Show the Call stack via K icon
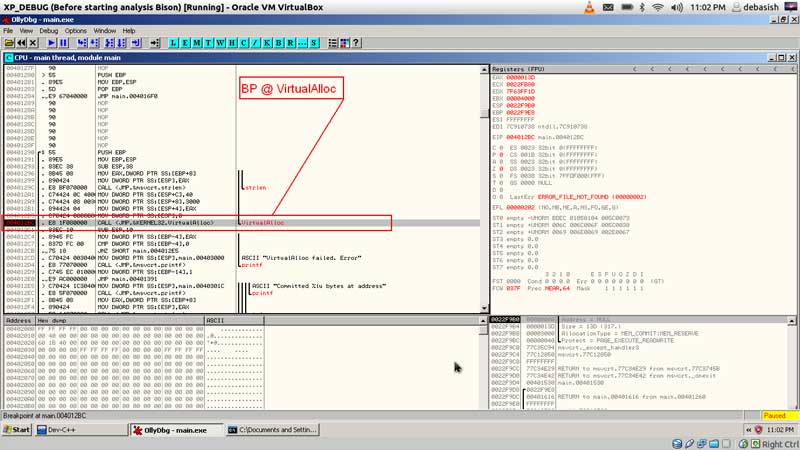 pos(267,43)
